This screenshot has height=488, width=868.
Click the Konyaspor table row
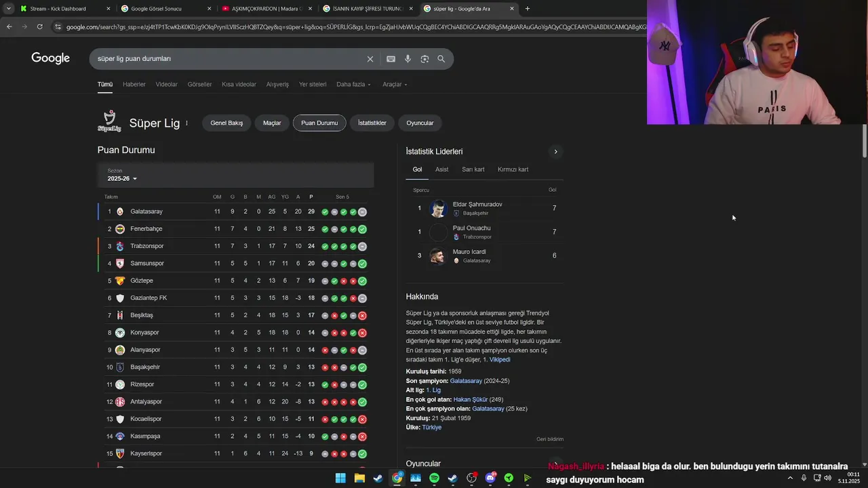coord(235,333)
